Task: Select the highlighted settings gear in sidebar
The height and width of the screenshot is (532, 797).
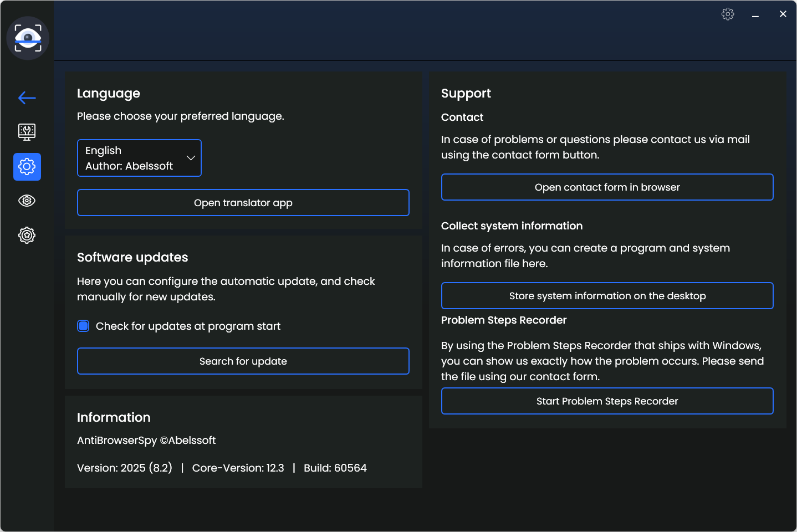Action: point(27,167)
